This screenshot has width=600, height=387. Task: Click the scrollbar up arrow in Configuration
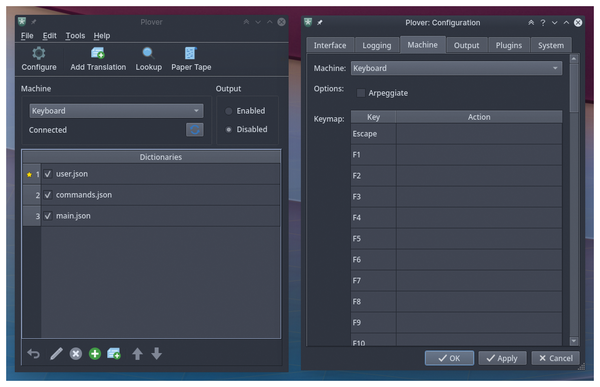(x=574, y=59)
